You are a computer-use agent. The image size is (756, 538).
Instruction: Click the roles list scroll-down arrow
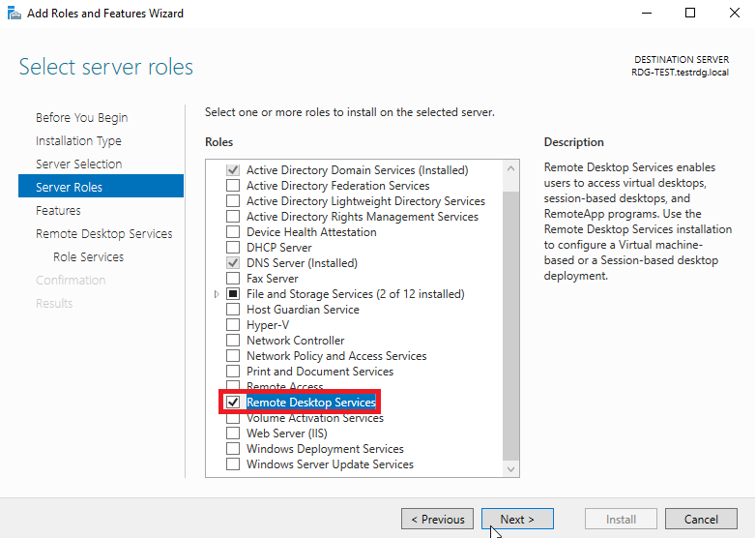coord(511,469)
